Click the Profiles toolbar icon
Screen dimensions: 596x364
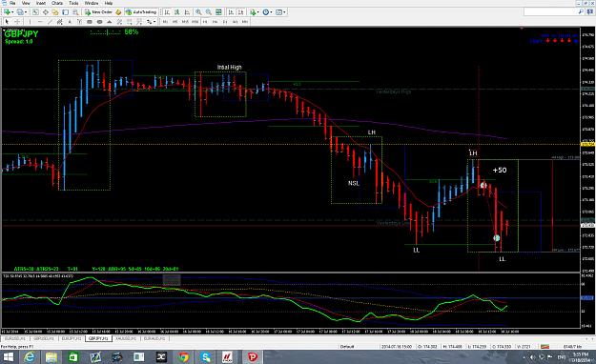[20, 12]
